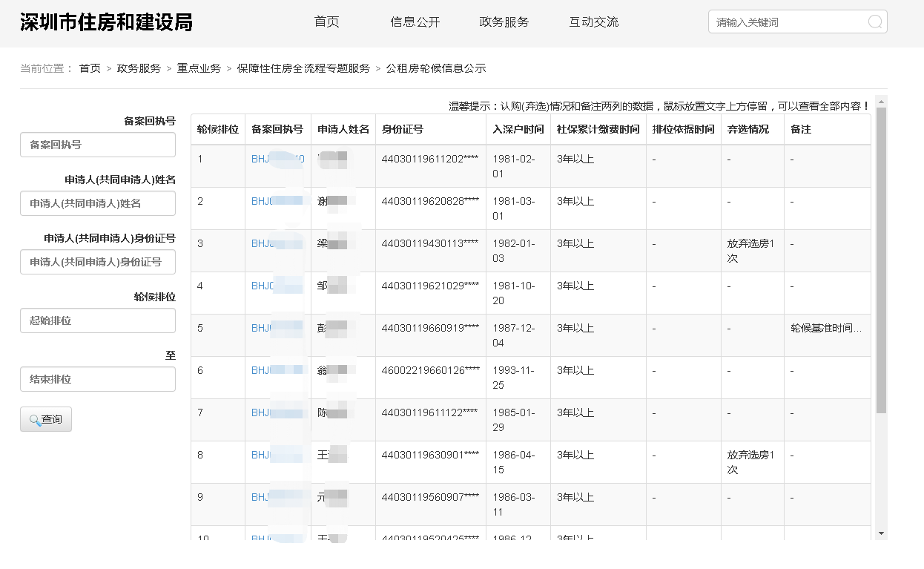Open the 信息公开 navigation menu item

pyautogui.click(x=415, y=22)
